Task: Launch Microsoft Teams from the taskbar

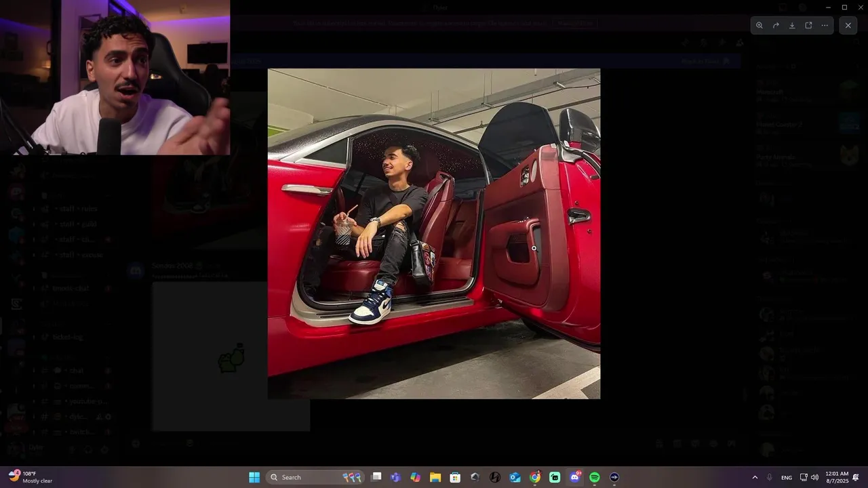Action: tap(396, 477)
